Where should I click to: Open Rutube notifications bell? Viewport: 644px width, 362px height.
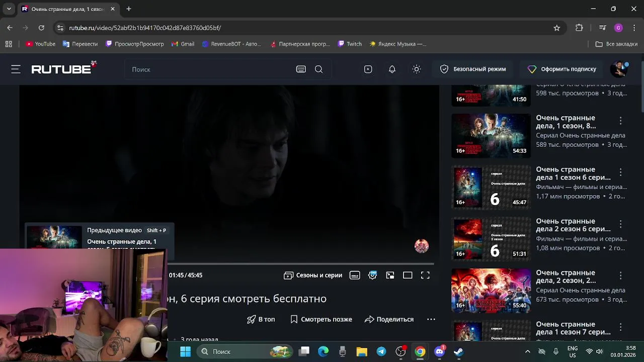(392, 69)
